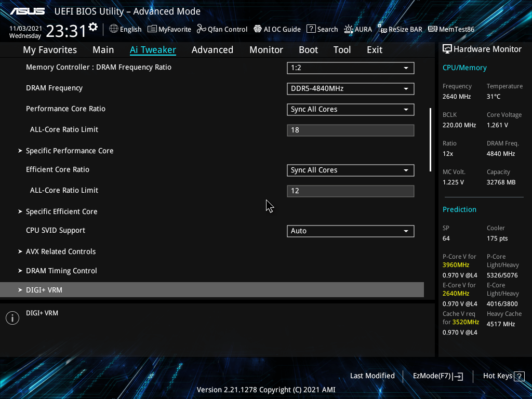Switch to Boot tab
This screenshot has height=399, width=532.
coord(308,50)
